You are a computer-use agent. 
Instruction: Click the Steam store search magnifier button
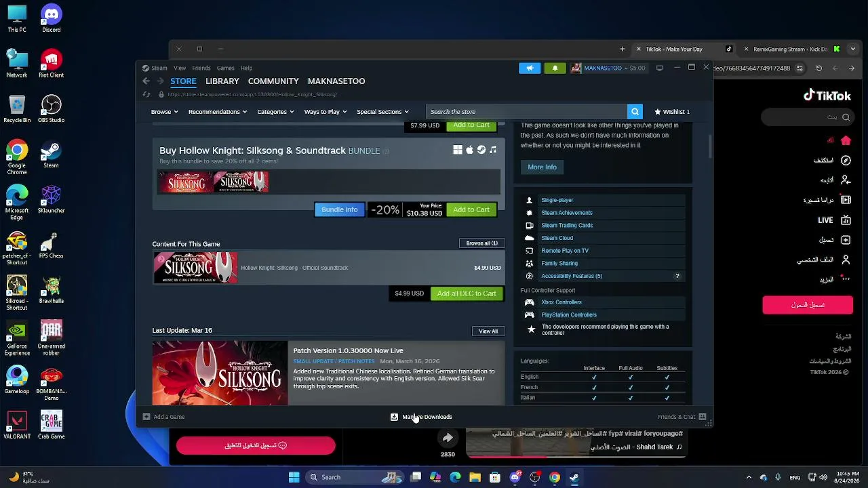[x=635, y=112]
